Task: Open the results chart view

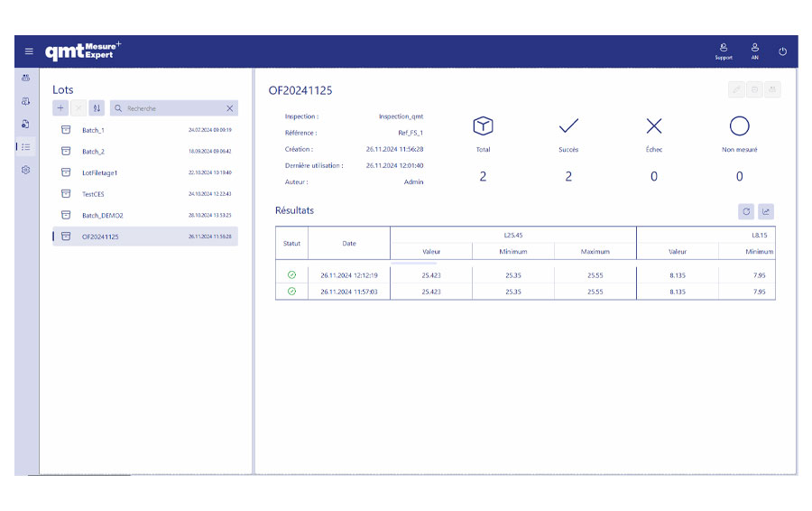Action: (766, 211)
